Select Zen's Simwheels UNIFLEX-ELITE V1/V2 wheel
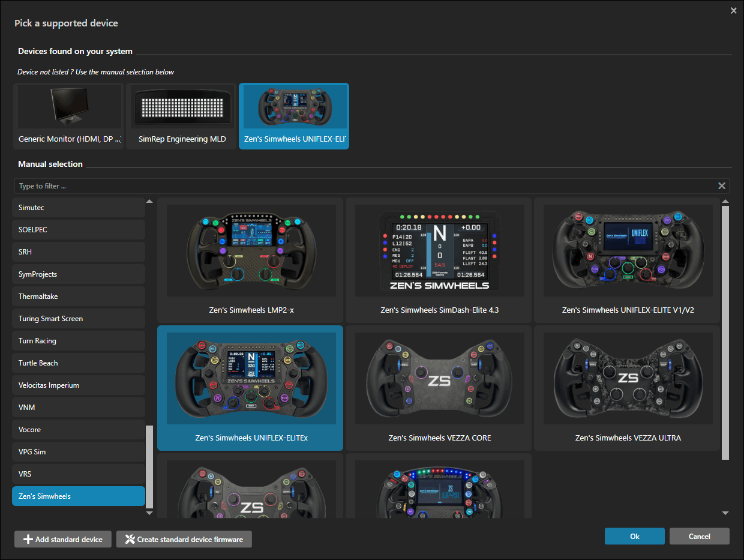 (x=628, y=251)
